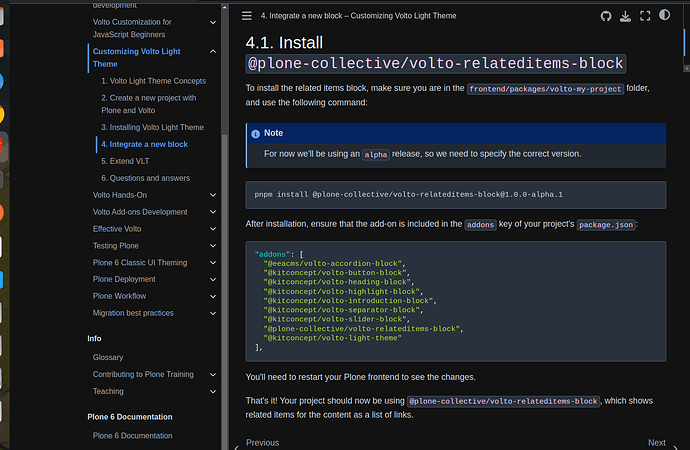Go to the Next page link

(x=657, y=443)
